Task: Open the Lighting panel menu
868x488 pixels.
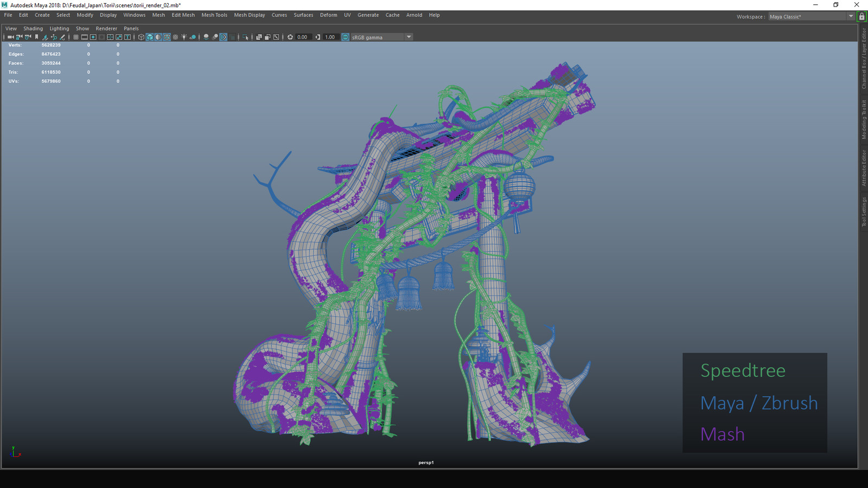Action: tap(59, 28)
